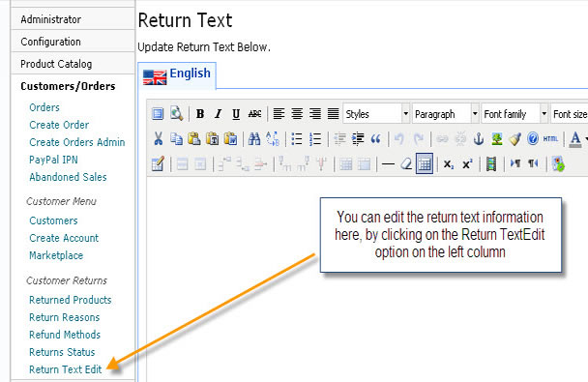Open the Create Order link
This screenshot has height=382, width=588.
(59, 125)
